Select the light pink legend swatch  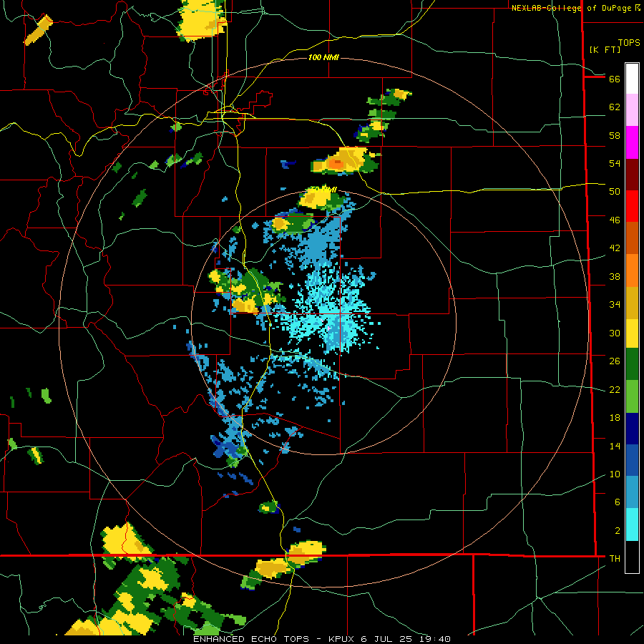632,109
